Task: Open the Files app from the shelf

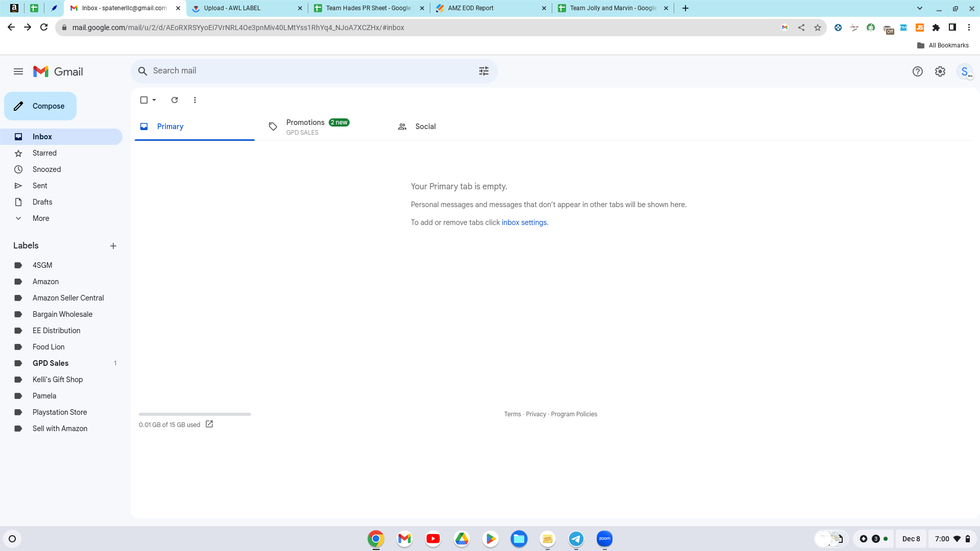Action: (519, 539)
